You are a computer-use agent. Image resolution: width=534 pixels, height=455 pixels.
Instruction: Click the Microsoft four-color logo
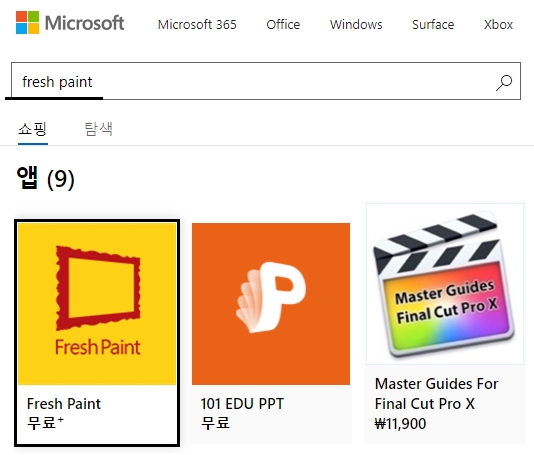pos(27,22)
